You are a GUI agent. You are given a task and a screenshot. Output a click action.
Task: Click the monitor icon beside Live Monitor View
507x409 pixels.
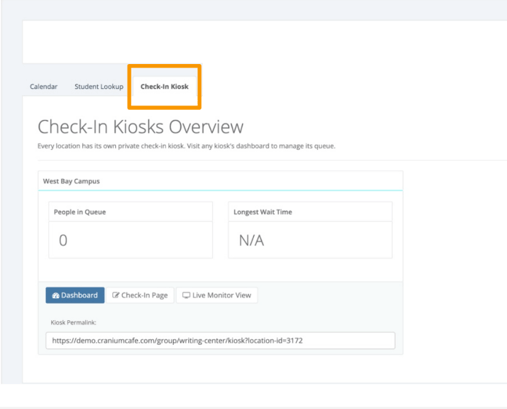(186, 295)
